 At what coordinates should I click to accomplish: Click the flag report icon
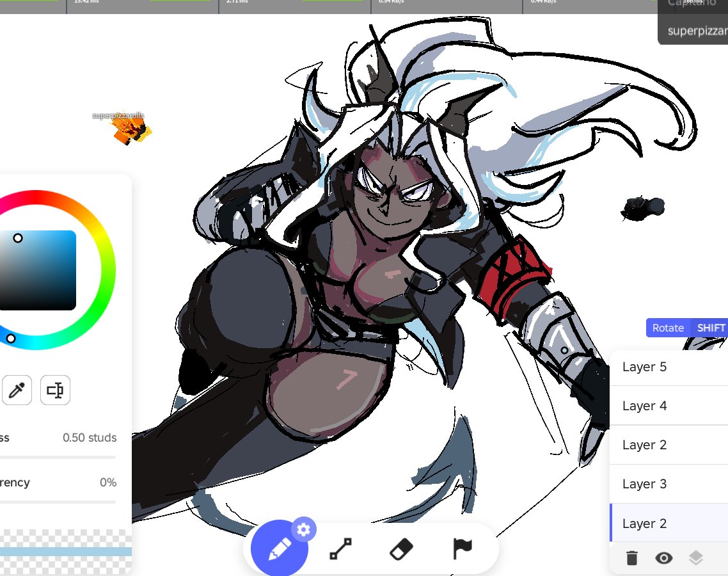[x=462, y=548]
